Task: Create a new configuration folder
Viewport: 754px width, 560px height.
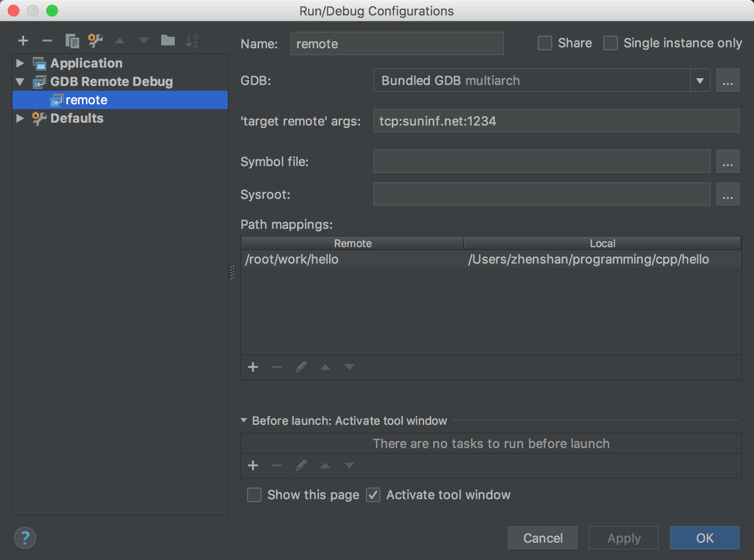Action: [x=168, y=40]
